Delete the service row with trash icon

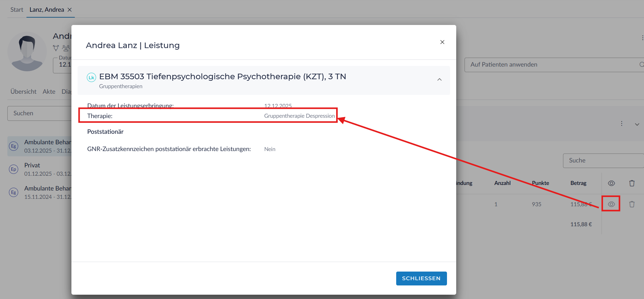tap(632, 204)
